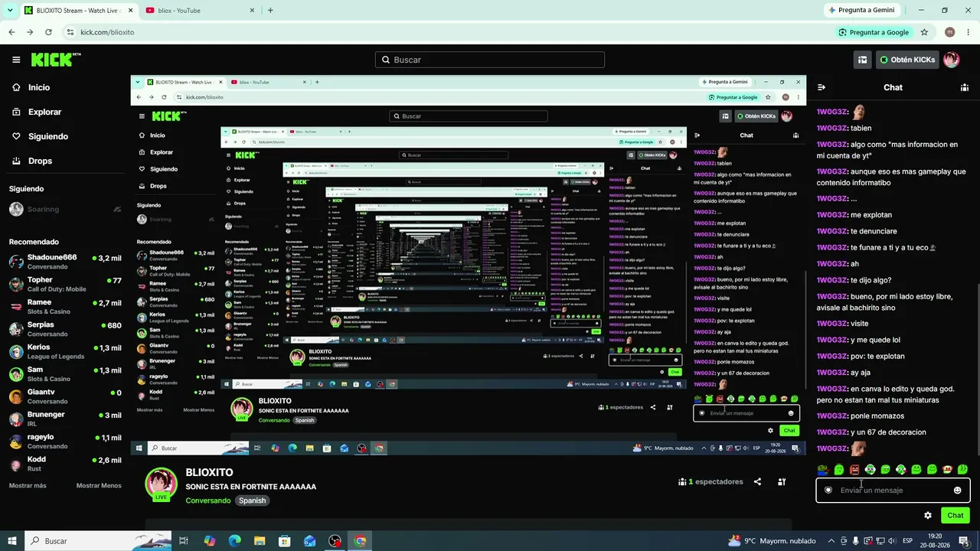The image size is (980, 551).
Task: Open Microsoft Edge from taskbar
Action: coord(235,541)
